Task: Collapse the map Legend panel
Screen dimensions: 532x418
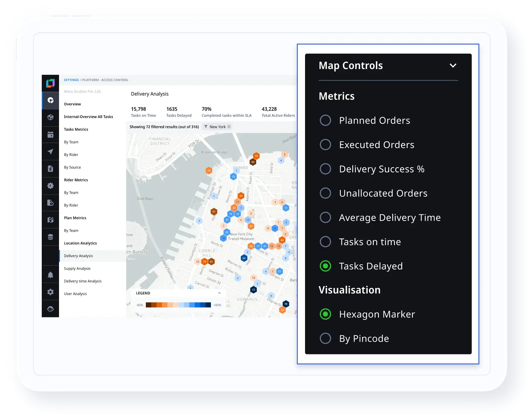Action: (220, 293)
